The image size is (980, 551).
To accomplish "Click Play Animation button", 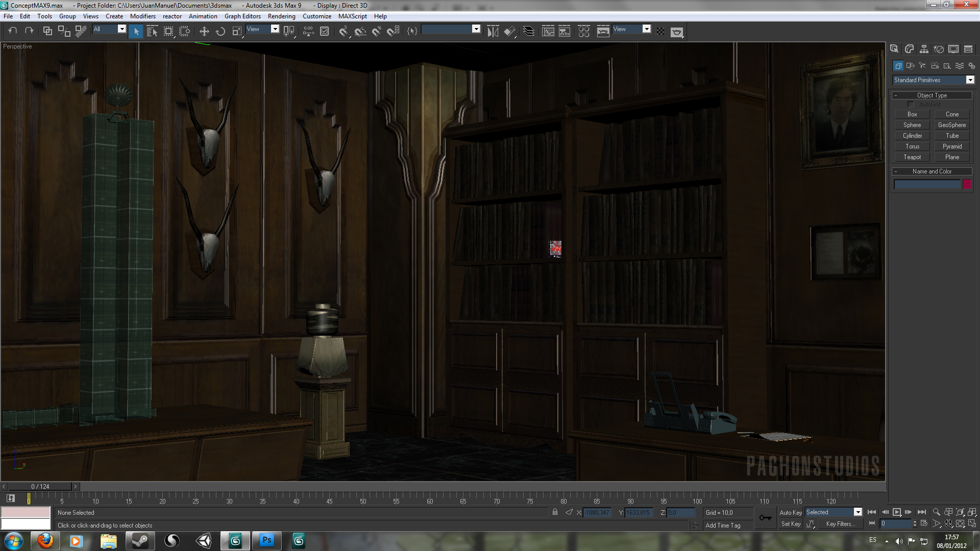I will (x=897, y=512).
